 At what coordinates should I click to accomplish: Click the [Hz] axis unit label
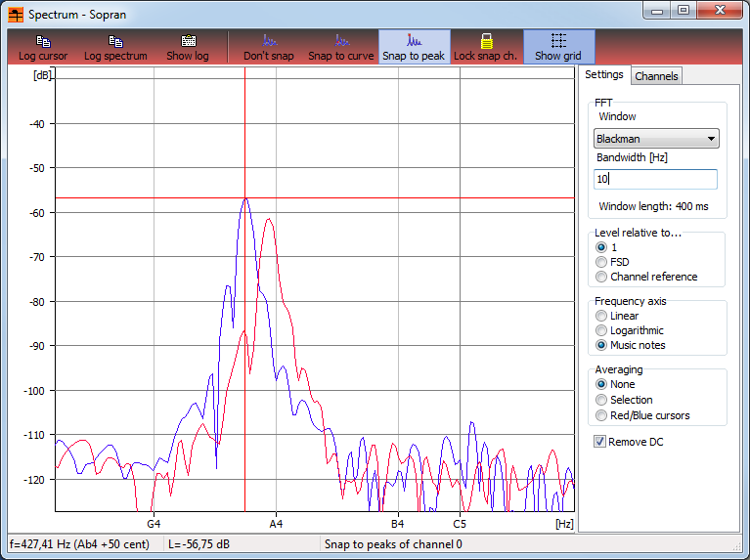564,524
